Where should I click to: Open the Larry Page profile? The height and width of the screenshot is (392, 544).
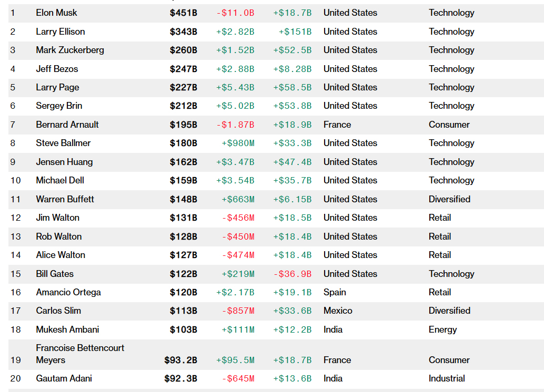pyautogui.click(x=57, y=87)
